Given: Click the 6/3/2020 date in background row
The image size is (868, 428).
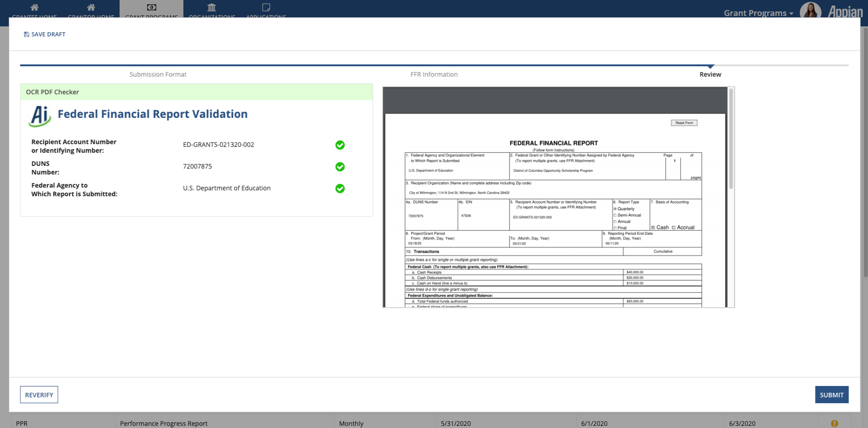Looking at the screenshot, I should 742,423.
